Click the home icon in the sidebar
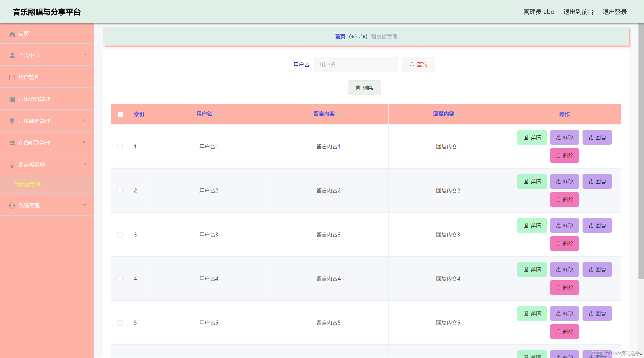 click(12, 34)
